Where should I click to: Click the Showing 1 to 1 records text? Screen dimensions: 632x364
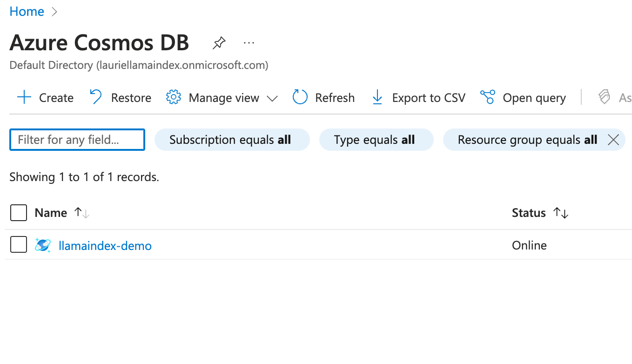pyautogui.click(x=84, y=177)
